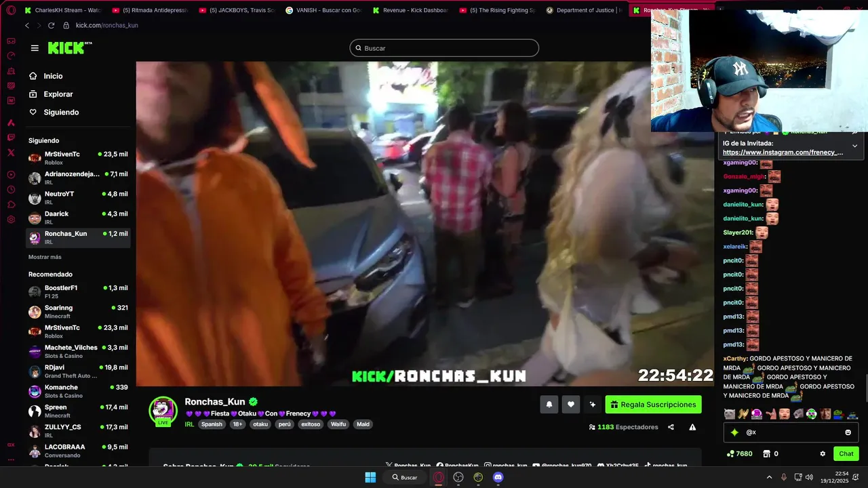This screenshot has width=868, height=488.
Task: Click the green Chat send button
Action: [846, 453]
